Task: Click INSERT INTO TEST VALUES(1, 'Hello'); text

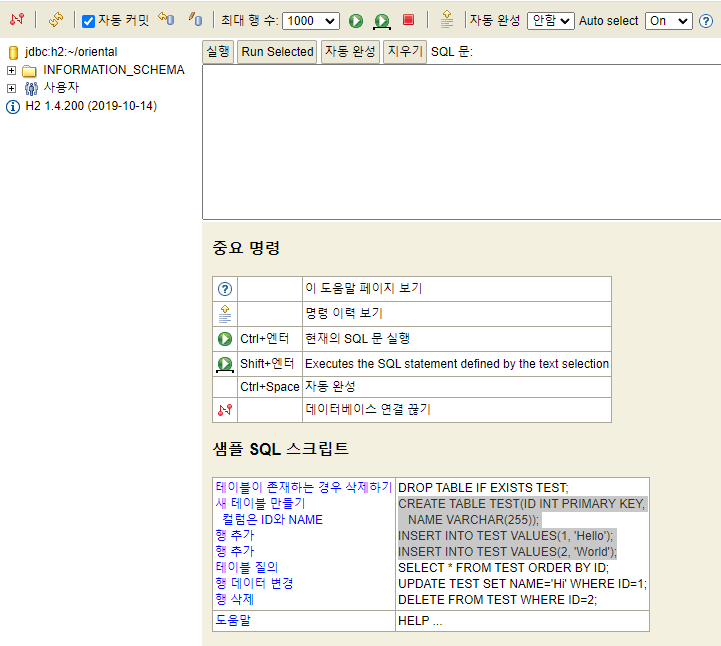Action: coord(505,536)
